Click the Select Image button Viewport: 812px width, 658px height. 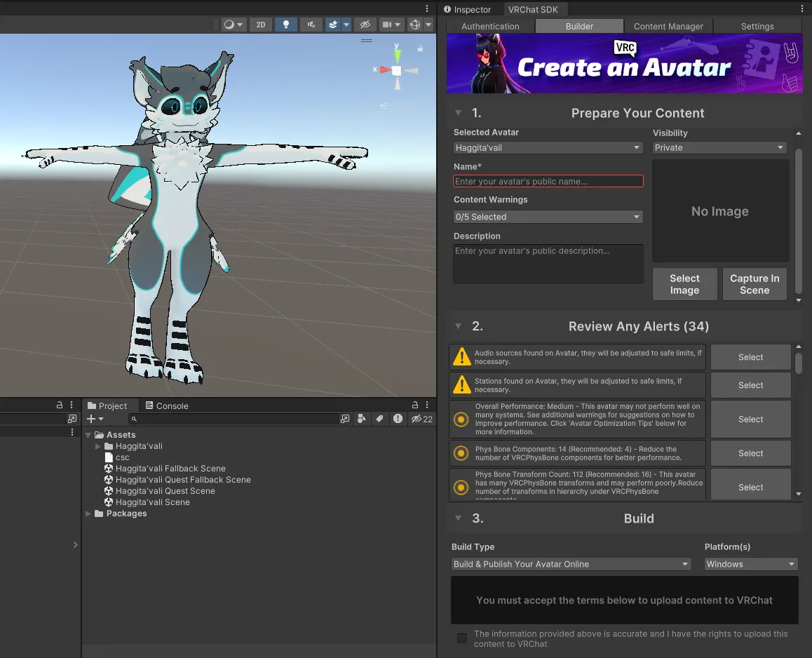(x=684, y=284)
